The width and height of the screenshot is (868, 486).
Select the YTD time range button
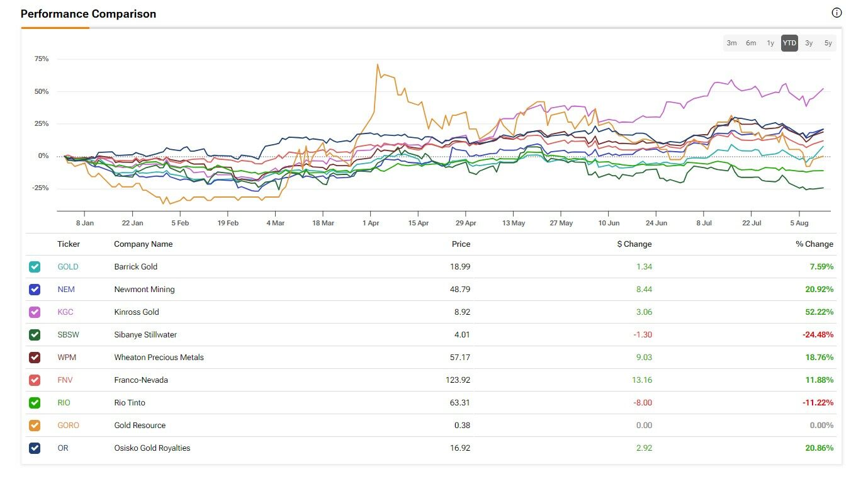pos(789,43)
